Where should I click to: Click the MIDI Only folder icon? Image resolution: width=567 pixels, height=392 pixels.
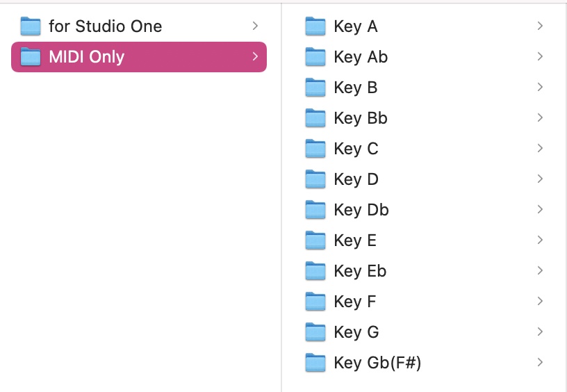pyautogui.click(x=31, y=57)
